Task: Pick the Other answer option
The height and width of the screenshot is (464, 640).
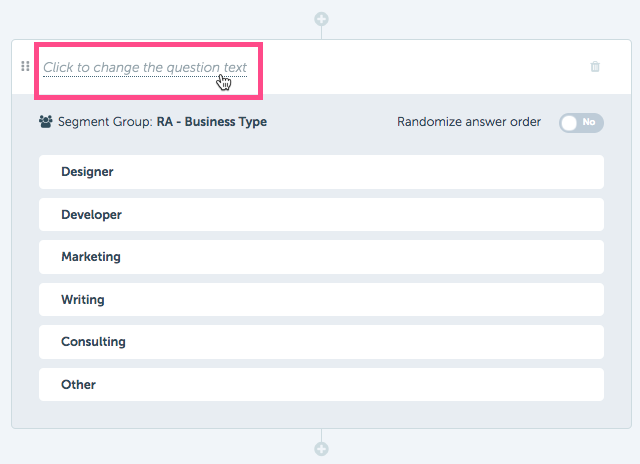Action: 321,384
